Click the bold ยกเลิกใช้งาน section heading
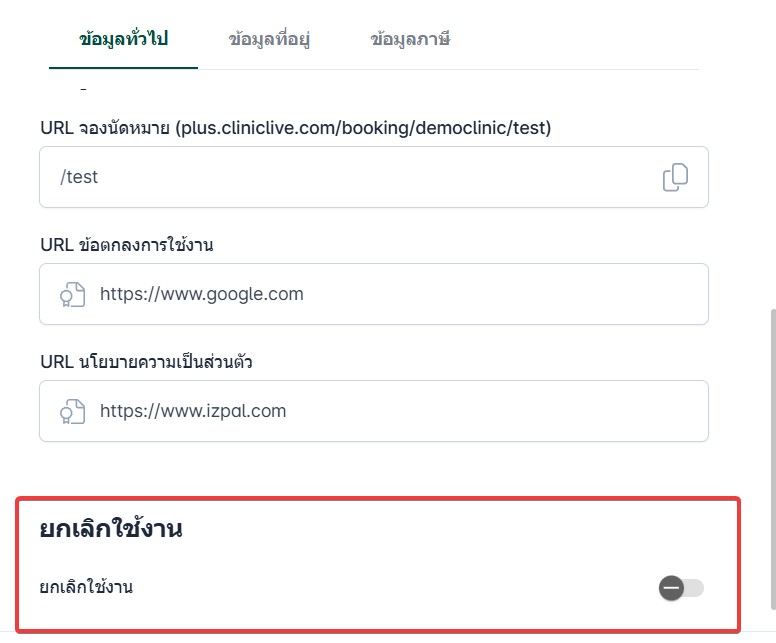The image size is (776, 643). (x=110, y=530)
